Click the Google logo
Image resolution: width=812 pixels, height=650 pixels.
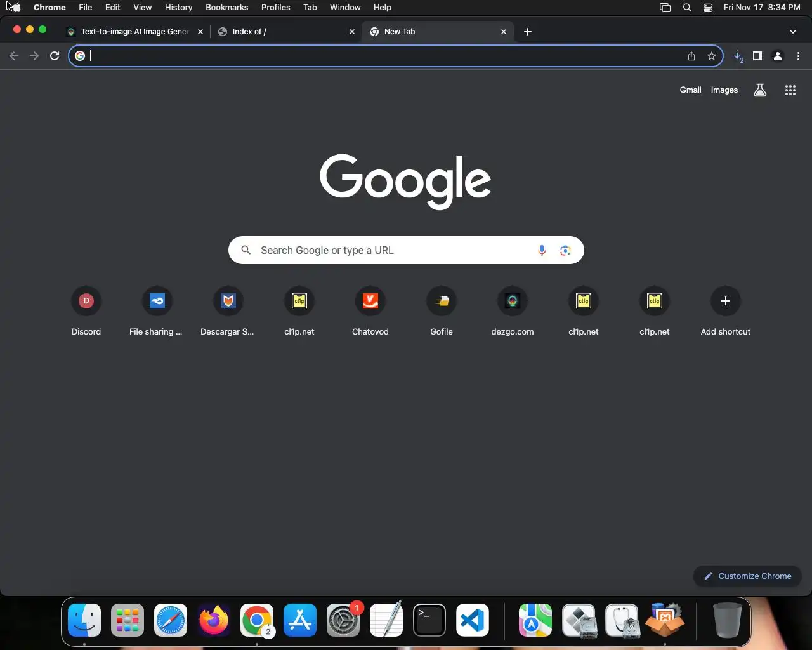click(405, 181)
